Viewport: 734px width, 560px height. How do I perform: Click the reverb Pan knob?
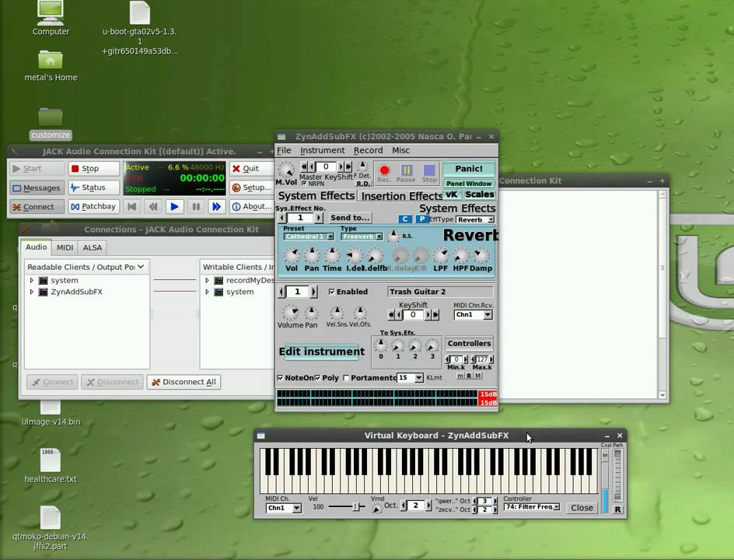pyautogui.click(x=312, y=255)
